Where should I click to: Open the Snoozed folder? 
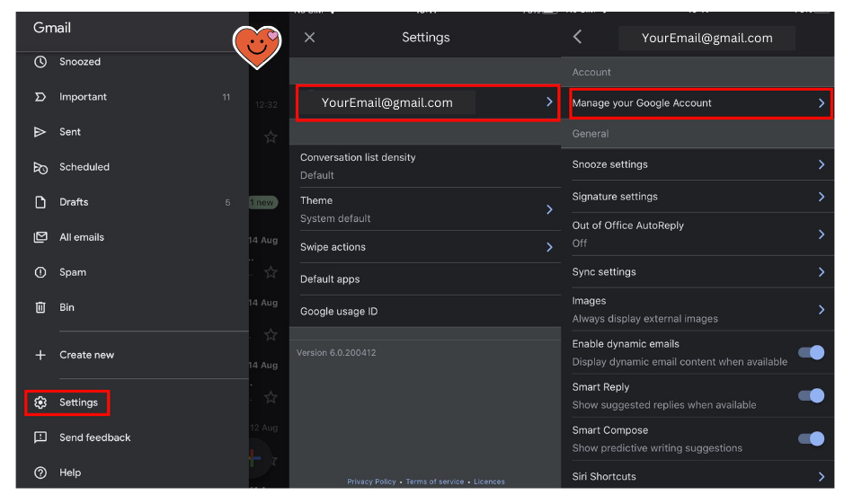coord(80,62)
